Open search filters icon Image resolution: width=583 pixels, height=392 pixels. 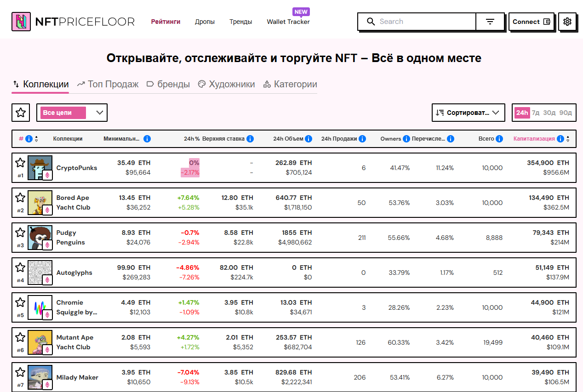coord(490,22)
